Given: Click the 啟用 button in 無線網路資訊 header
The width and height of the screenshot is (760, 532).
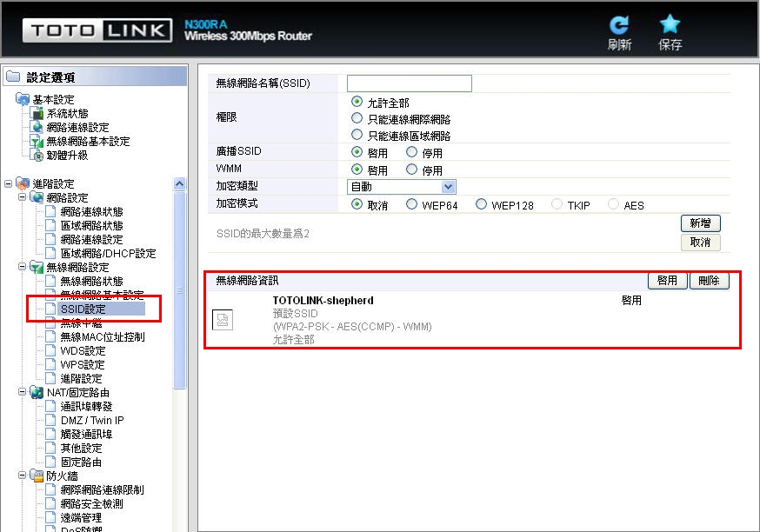Looking at the screenshot, I should pos(668,281).
